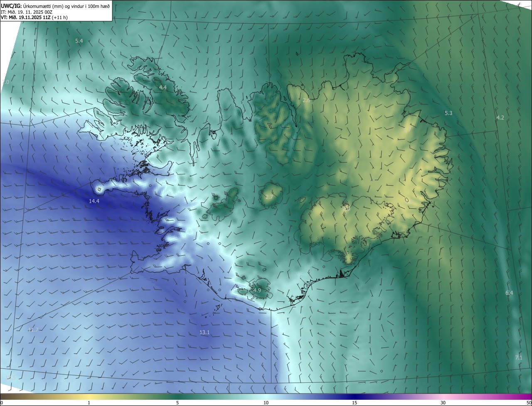Click the 4.2 value label on the map

500,118
